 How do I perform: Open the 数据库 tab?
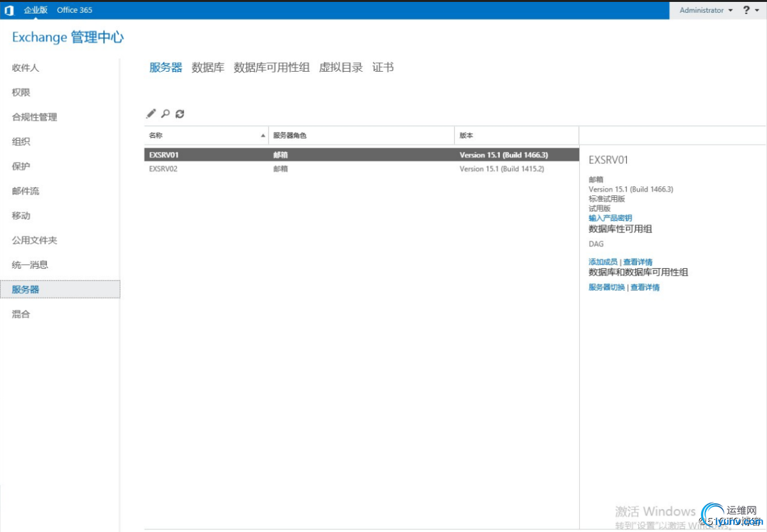coord(208,67)
